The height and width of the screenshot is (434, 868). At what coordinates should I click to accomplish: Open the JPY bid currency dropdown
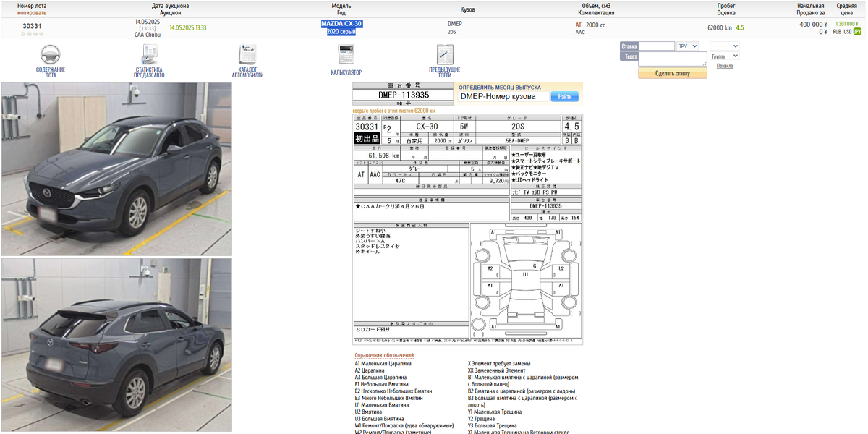tap(687, 46)
